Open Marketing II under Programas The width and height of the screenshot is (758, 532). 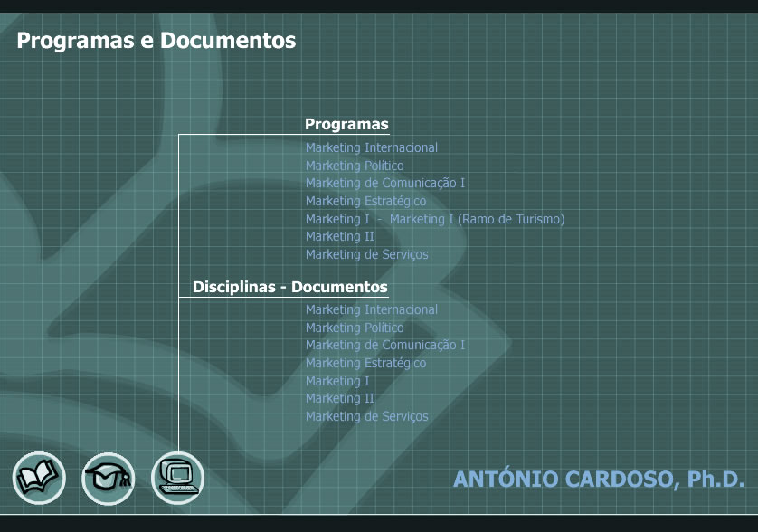[x=339, y=236]
